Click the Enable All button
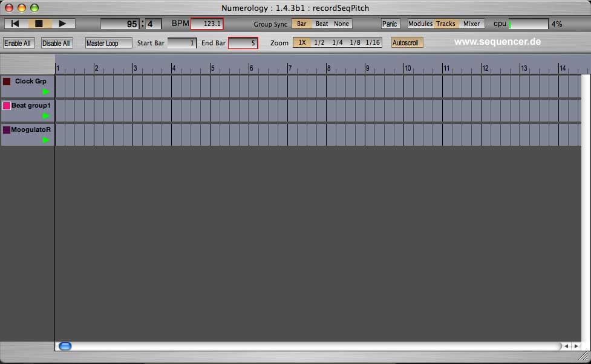The width and height of the screenshot is (591, 364). pyautogui.click(x=19, y=44)
